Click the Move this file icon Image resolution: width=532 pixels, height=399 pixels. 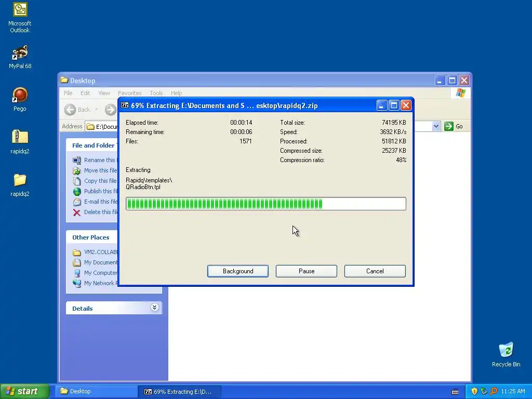click(x=77, y=170)
